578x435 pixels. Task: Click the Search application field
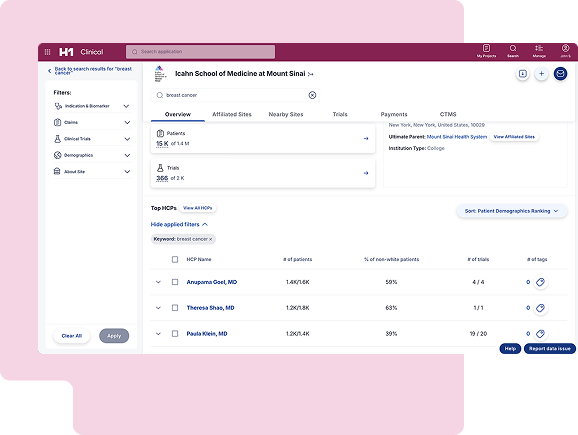point(200,52)
